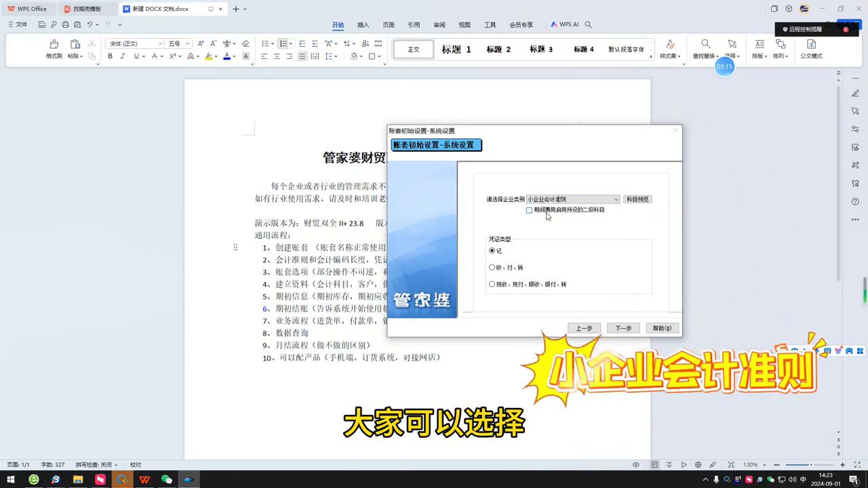Click the Format Painter (格式刷) icon

54,44
